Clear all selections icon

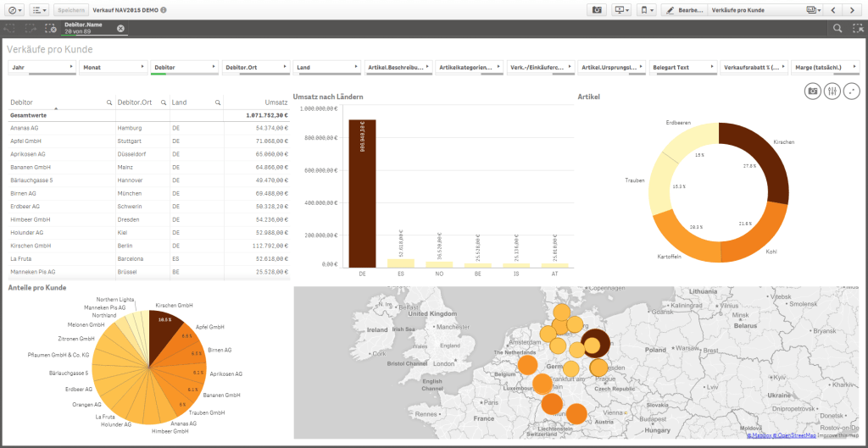tap(49, 29)
